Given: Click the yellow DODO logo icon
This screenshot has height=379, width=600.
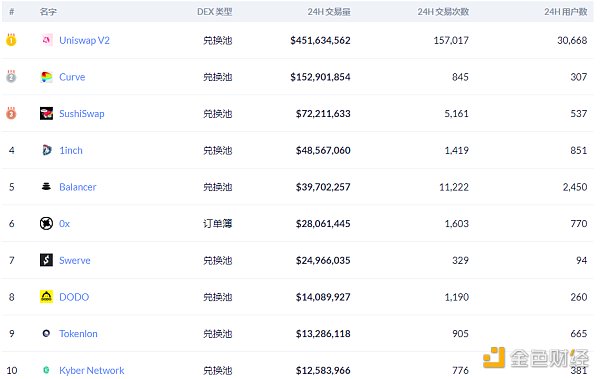Looking at the screenshot, I should [x=46, y=297].
